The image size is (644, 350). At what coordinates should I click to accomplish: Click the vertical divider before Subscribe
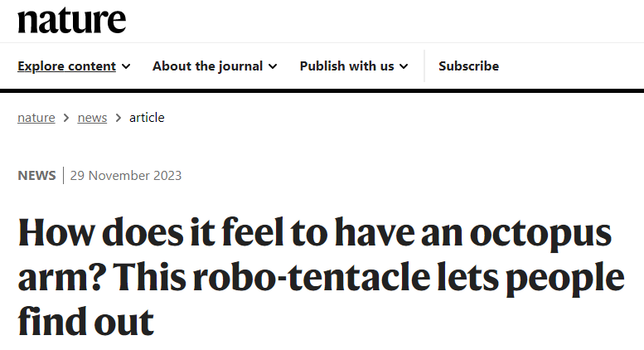coord(424,66)
